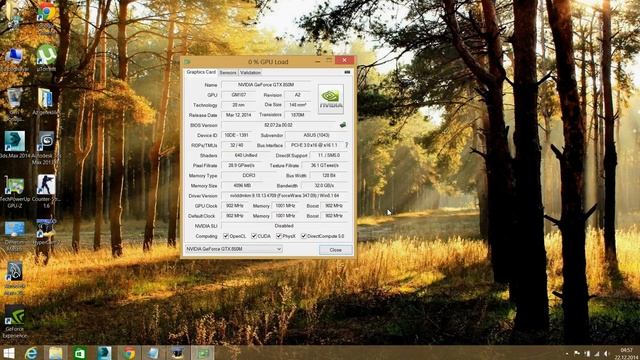Open the This PC desktop icon
640x360 pixels.
pyautogui.click(x=14, y=60)
